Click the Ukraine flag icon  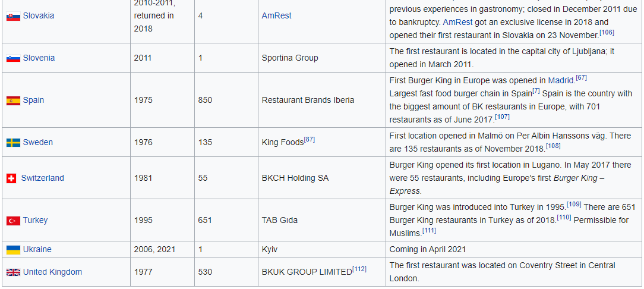(13, 250)
